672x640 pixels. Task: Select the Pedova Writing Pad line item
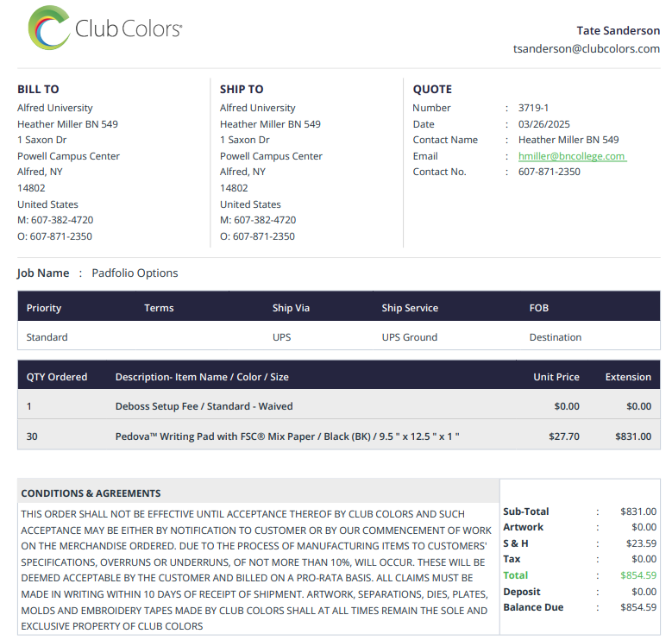point(286,436)
